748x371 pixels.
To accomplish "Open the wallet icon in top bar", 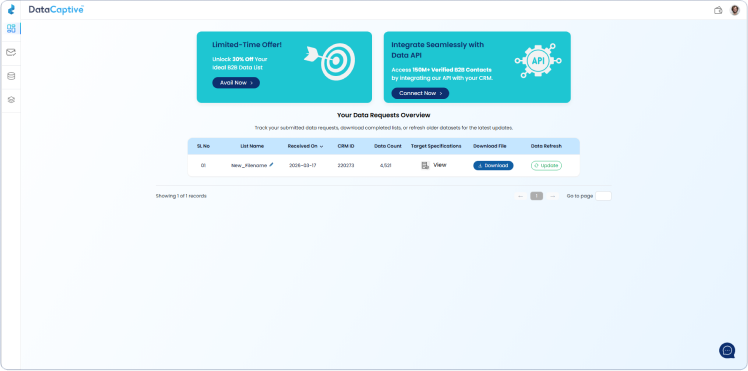I will [718, 10].
